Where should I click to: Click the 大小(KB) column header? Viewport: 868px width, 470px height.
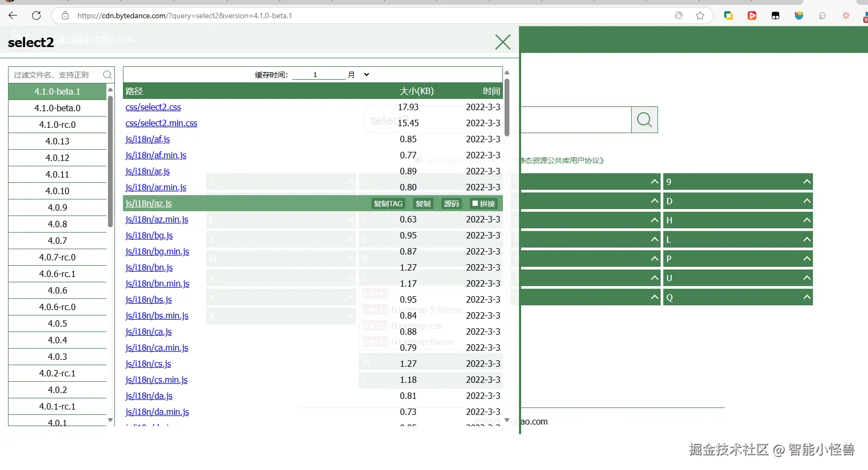point(417,91)
